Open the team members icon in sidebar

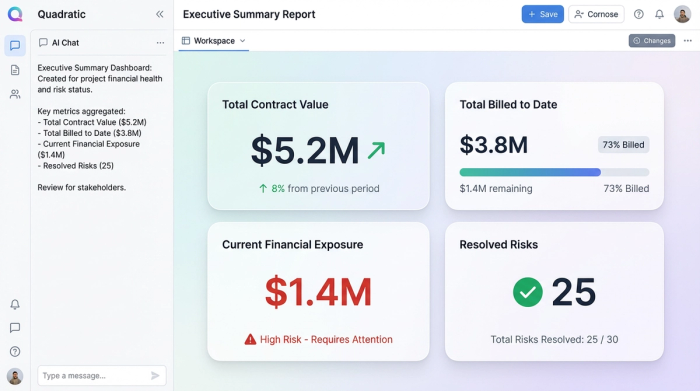(x=15, y=94)
